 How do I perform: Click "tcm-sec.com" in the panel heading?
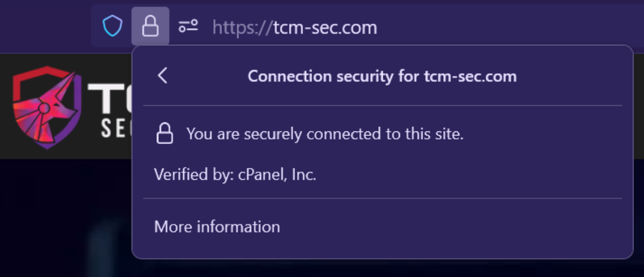(x=470, y=77)
